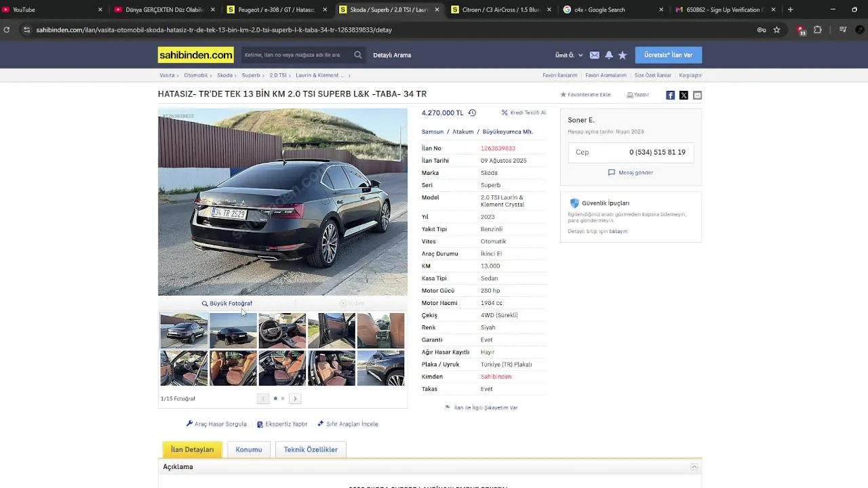Screen dimensions: 868x488
Task: Go to next photo thumbnails page
Action: pos(295,399)
